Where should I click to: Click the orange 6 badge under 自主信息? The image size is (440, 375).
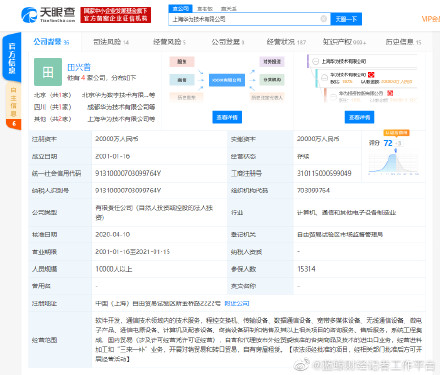(x=14, y=124)
